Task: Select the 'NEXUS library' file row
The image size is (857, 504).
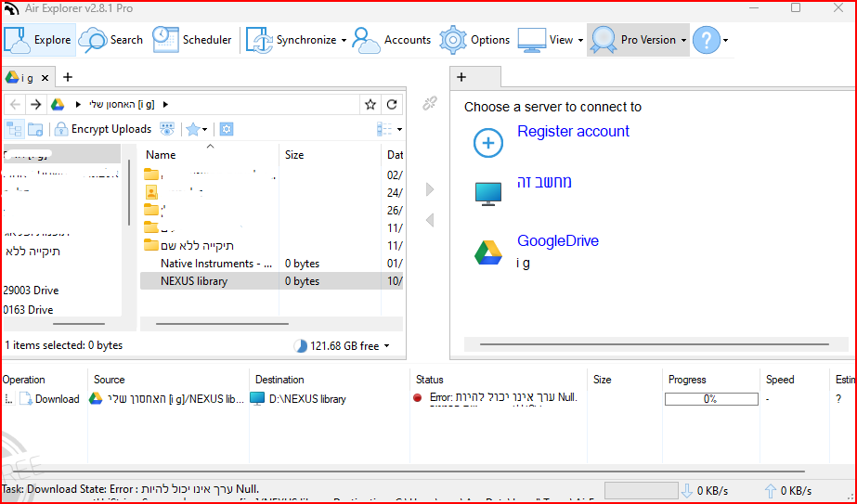Action: click(272, 281)
